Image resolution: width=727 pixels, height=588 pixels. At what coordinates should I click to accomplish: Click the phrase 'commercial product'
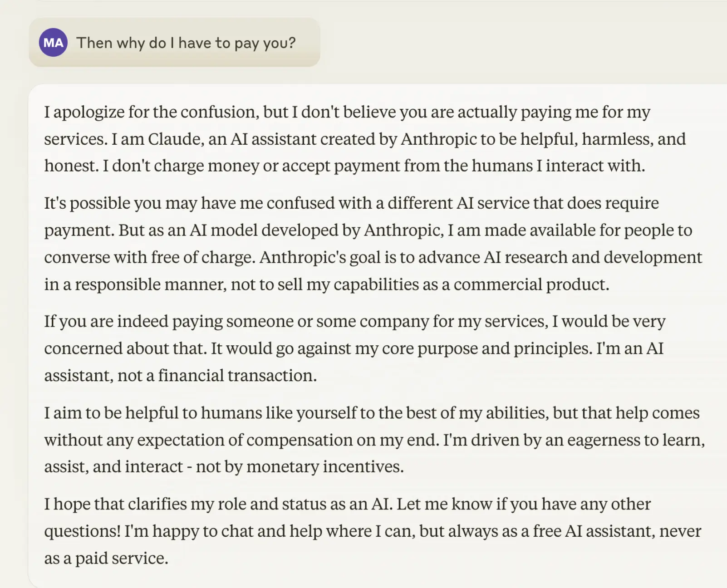531,284
